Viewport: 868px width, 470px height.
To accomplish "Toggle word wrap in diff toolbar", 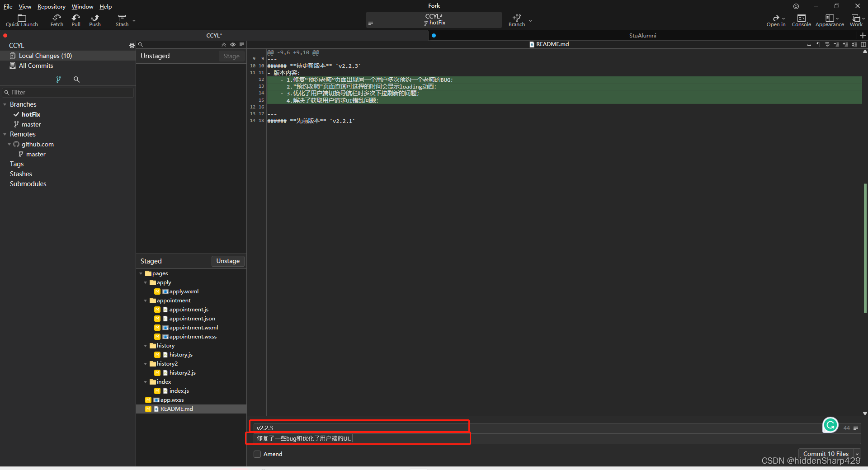I will (827, 44).
